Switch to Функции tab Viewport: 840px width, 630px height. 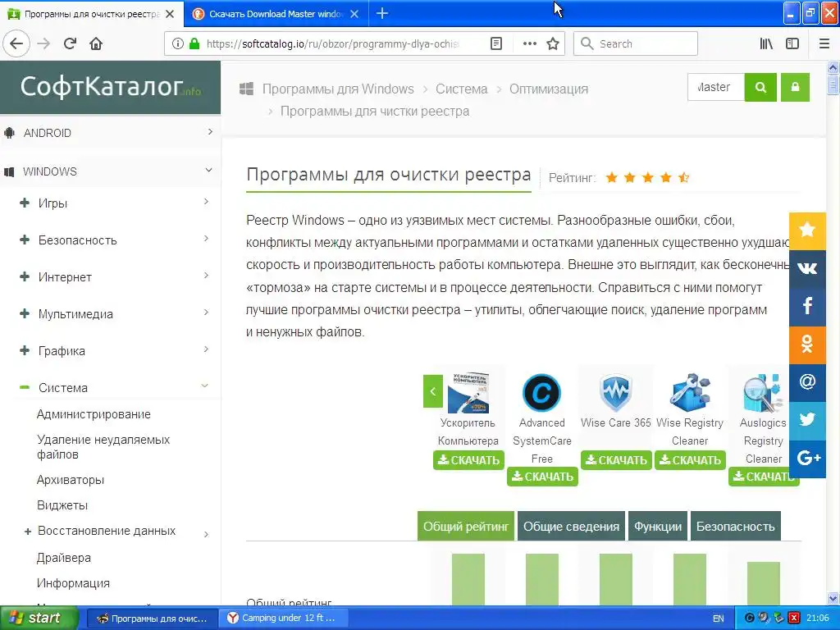(658, 527)
